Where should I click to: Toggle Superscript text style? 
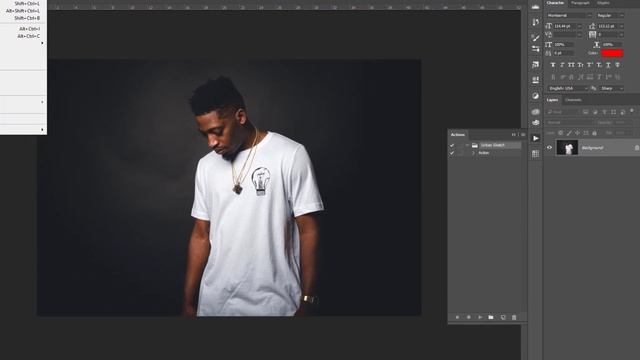coord(589,65)
